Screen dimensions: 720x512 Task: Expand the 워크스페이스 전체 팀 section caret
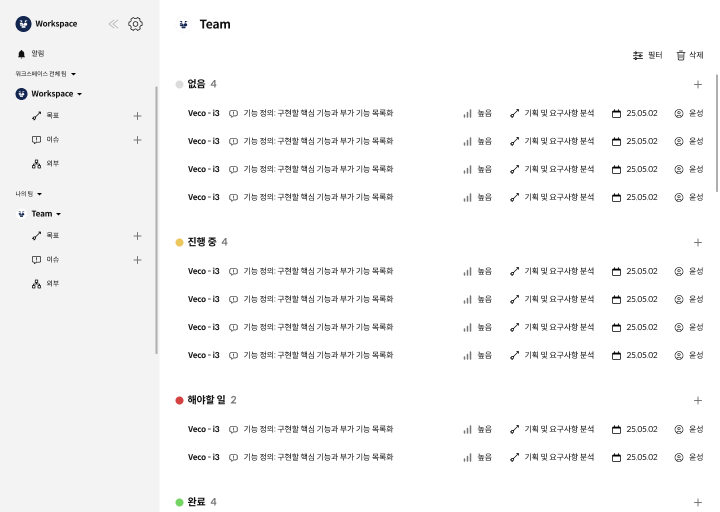[73, 74]
